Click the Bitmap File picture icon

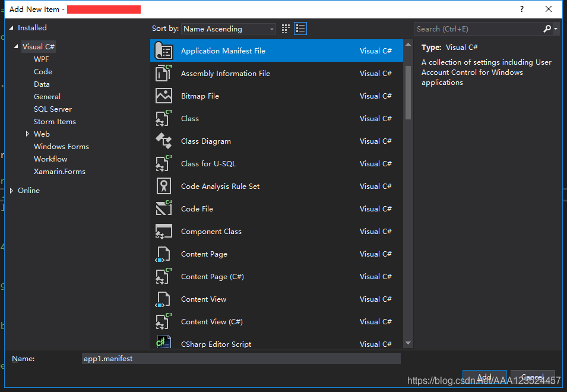(x=164, y=96)
